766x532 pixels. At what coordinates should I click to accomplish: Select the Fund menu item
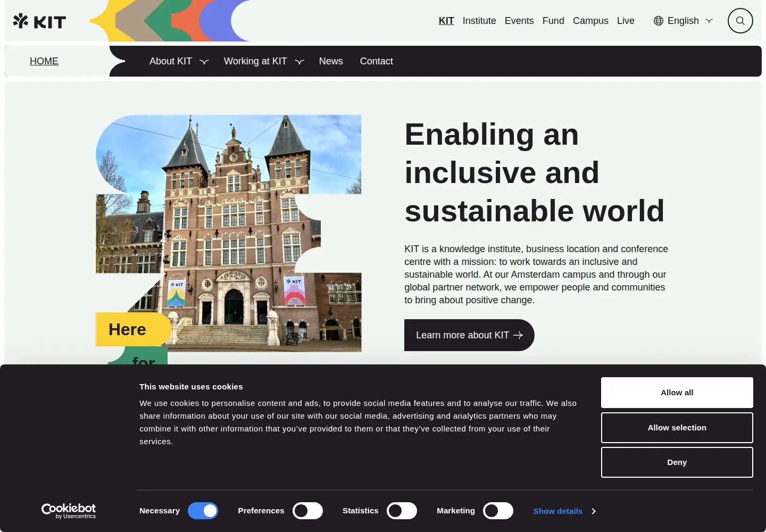click(x=553, y=21)
